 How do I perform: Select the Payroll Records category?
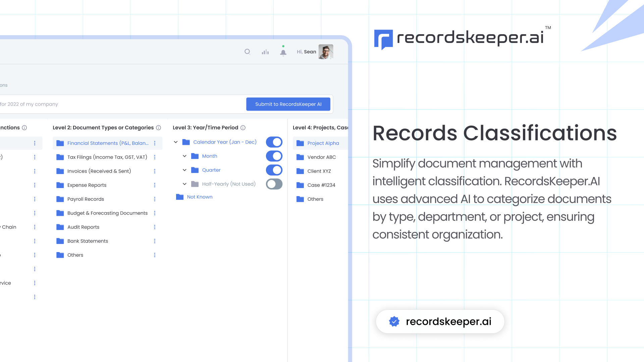coord(86,199)
